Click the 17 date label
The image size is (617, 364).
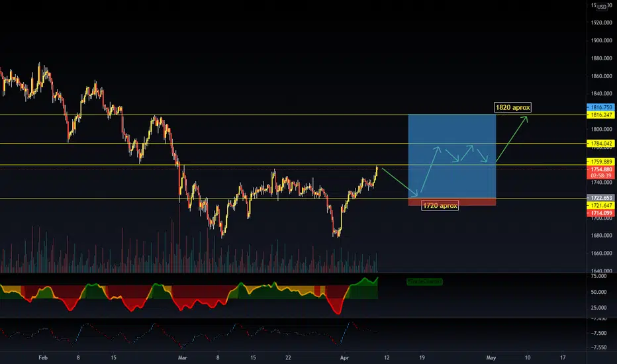tap(563, 357)
